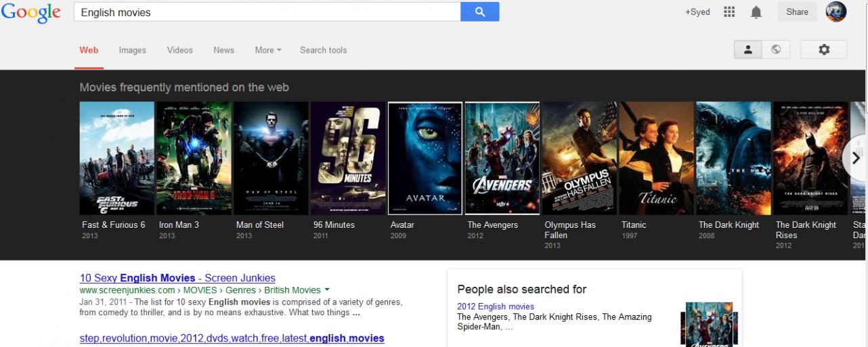Viewport: 868px width, 347px height.
Task: Switch to global results view
Action: tap(776, 49)
